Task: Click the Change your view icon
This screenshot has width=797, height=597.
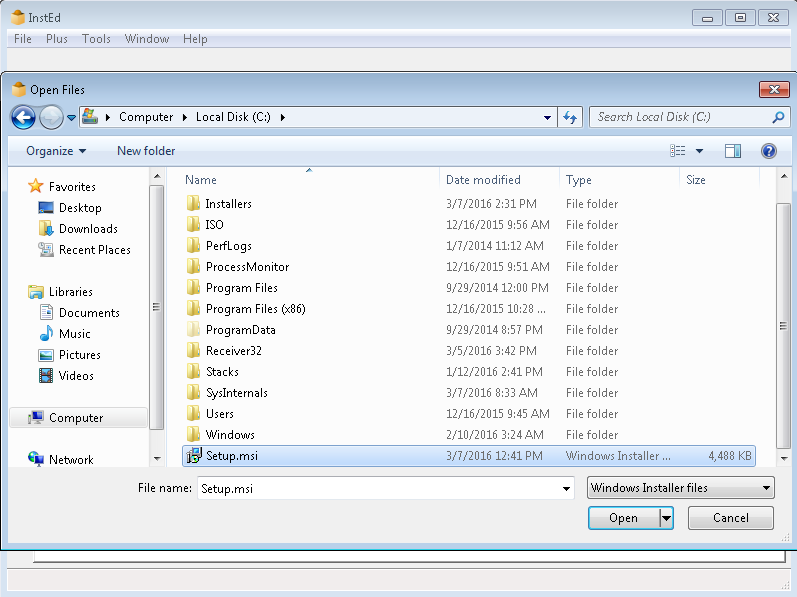Action: [678, 151]
